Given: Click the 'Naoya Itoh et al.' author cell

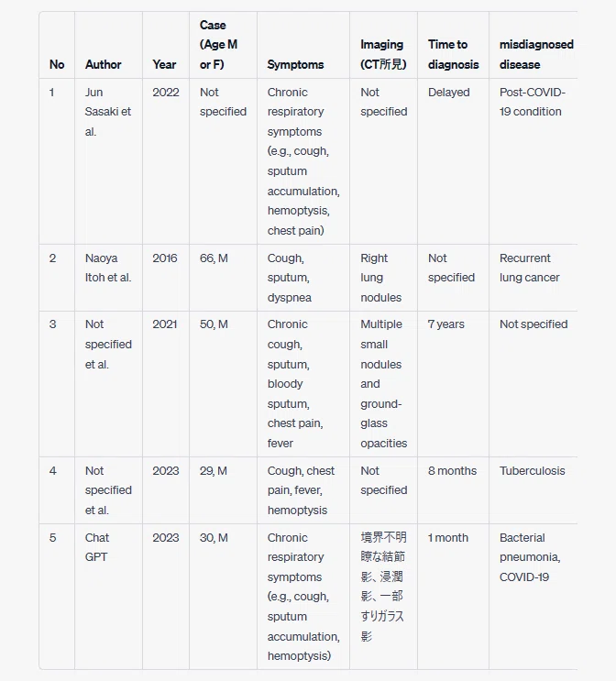Looking at the screenshot, I should [x=108, y=268].
